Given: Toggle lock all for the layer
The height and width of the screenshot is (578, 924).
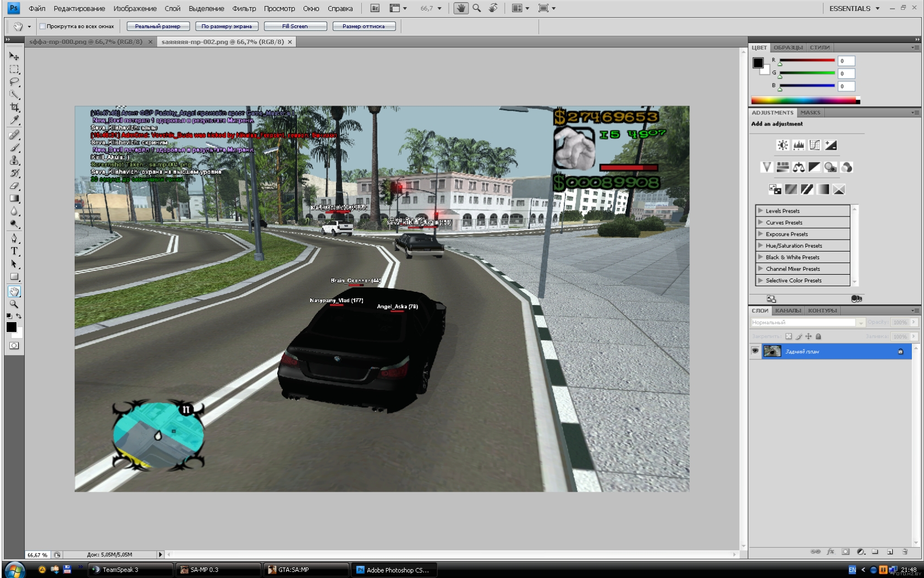Looking at the screenshot, I should (818, 336).
